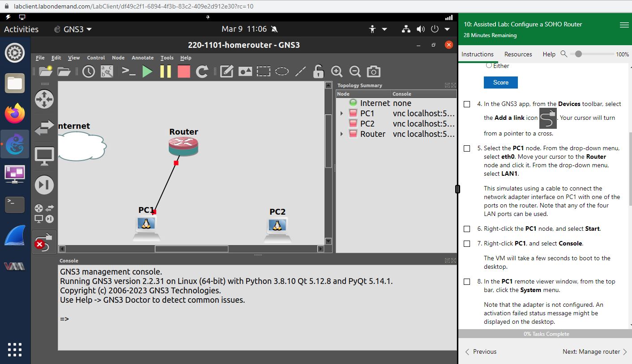Open the Tools menu

pyautogui.click(x=167, y=58)
